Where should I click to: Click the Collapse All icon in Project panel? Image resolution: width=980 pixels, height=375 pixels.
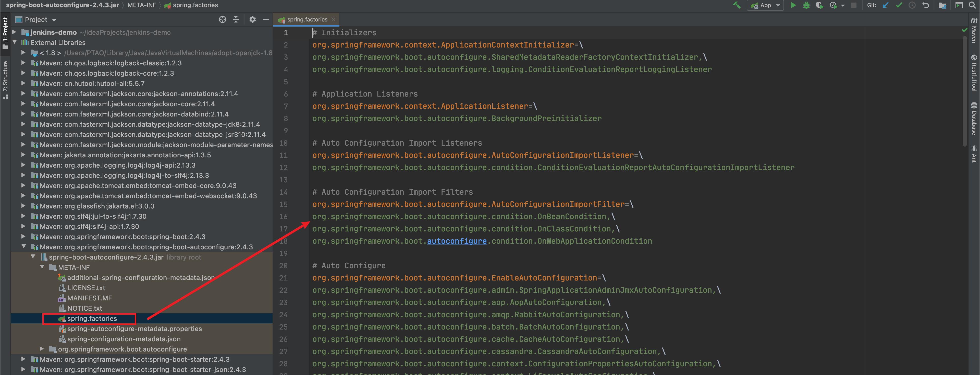pyautogui.click(x=236, y=19)
